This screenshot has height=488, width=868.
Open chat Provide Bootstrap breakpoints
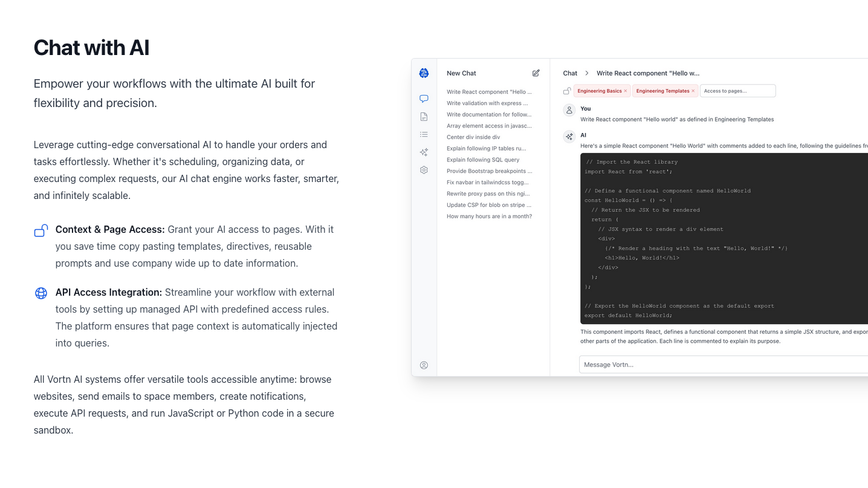pyautogui.click(x=490, y=171)
